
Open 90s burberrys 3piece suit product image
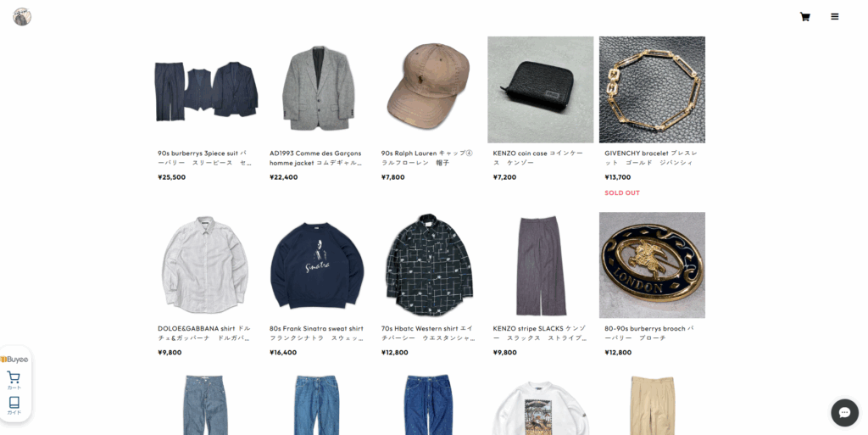tap(205, 90)
